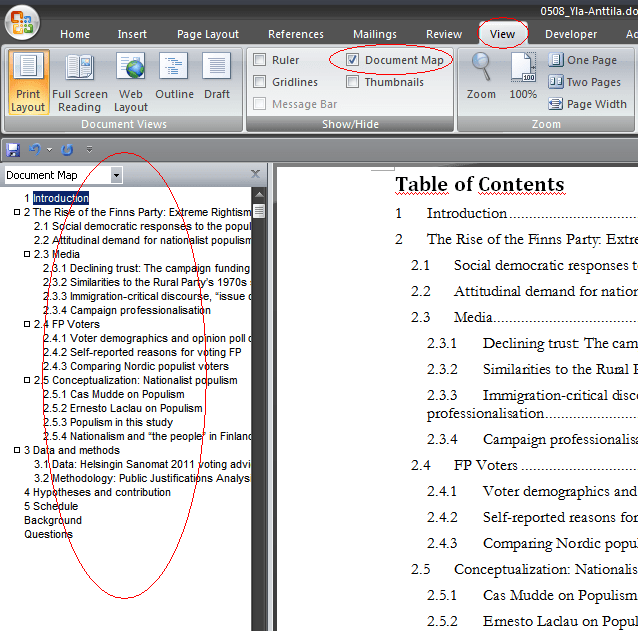The width and height of the screenshot is (638, 631).
Task: Go to 4 Hypotheses and contribution
Action: pyautogui.click(x=97, y=492)
